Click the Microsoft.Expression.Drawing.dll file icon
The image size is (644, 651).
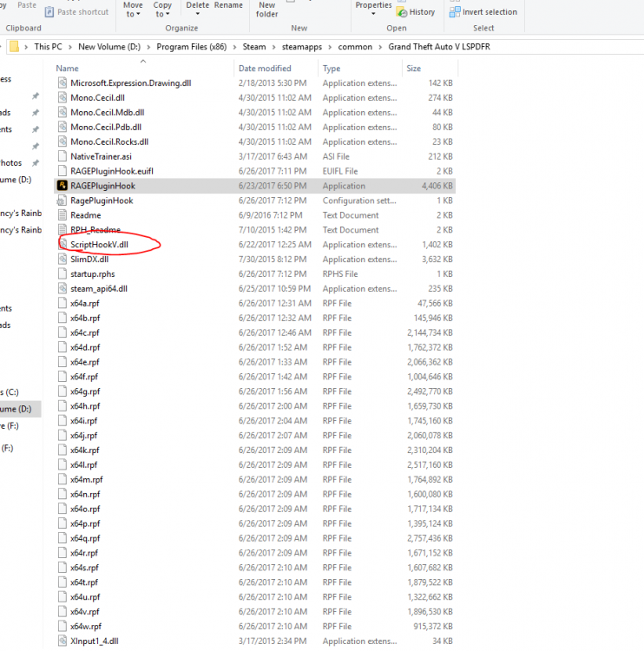(62, 83)
